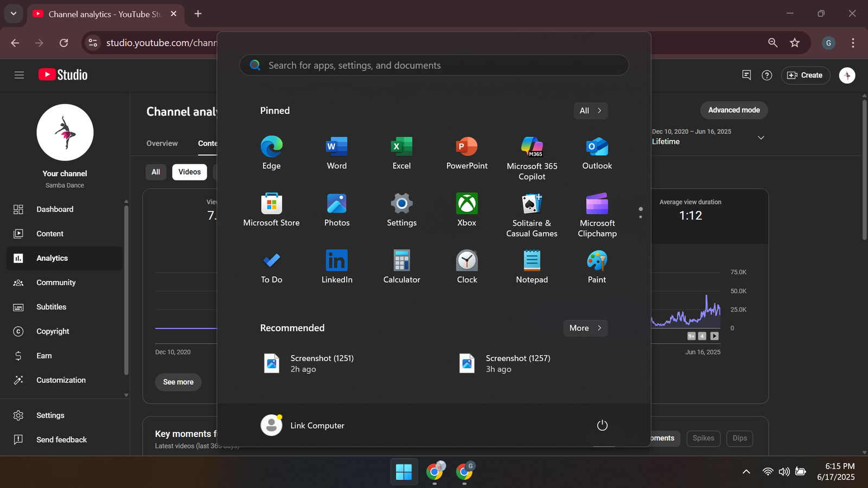This screenshot has height=488, width=868.
Task: Bookmark this page with star icon
Action: point(795,43)
